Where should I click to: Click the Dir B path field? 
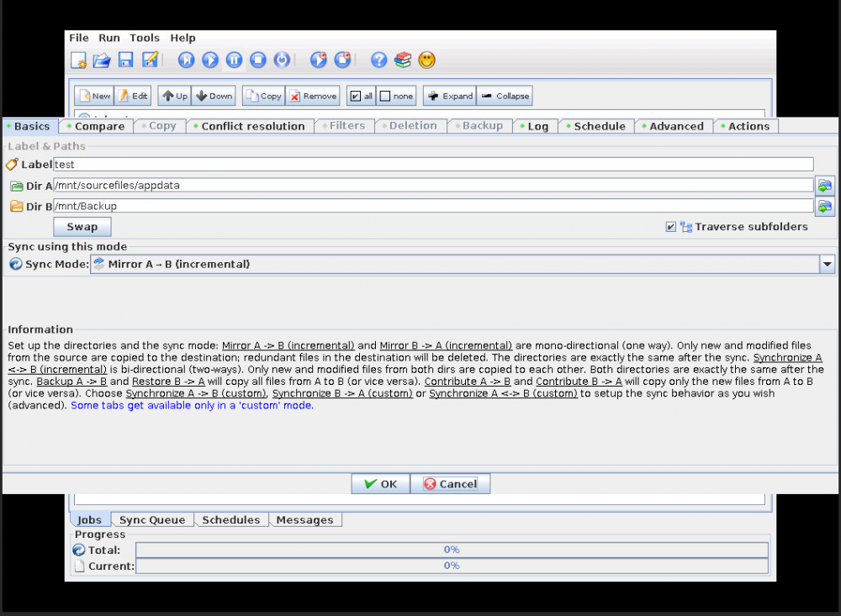433,206
